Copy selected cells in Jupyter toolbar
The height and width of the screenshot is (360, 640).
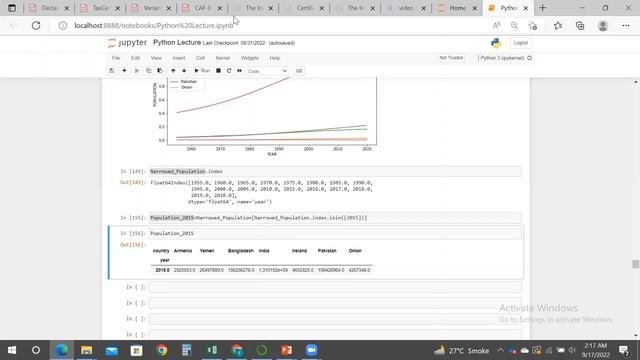[x=149, y=71]
